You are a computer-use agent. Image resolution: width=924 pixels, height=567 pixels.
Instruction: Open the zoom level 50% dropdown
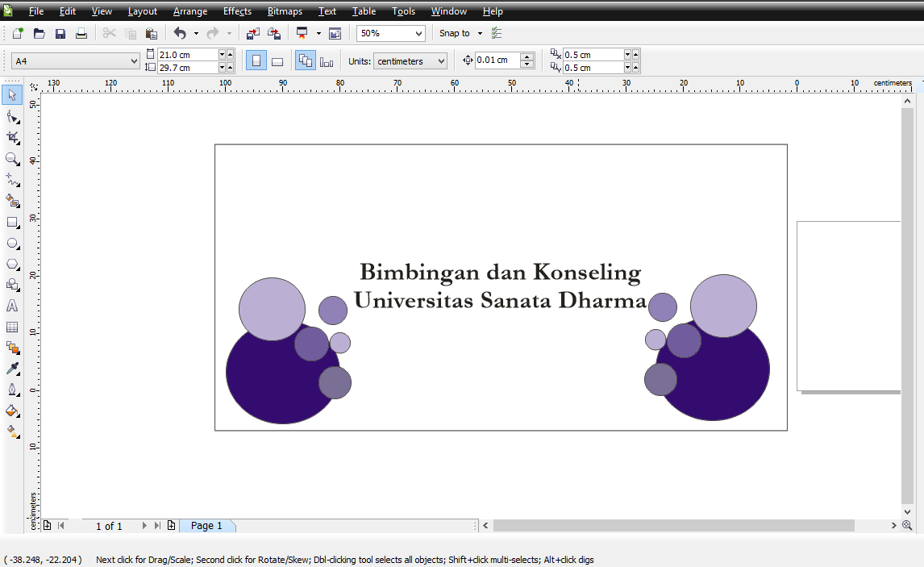(418, 34)
